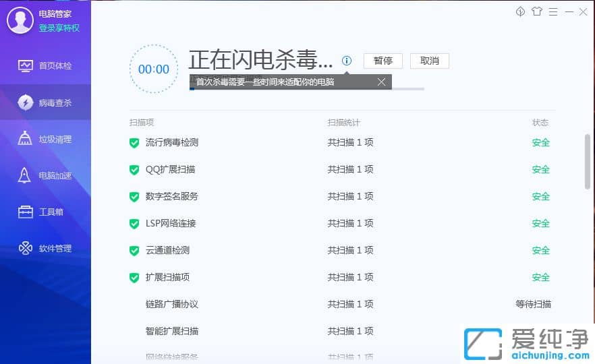595x364 pixels.
Task: Click the 垃圾清理 broom icon
Action: tap(25, 138)
